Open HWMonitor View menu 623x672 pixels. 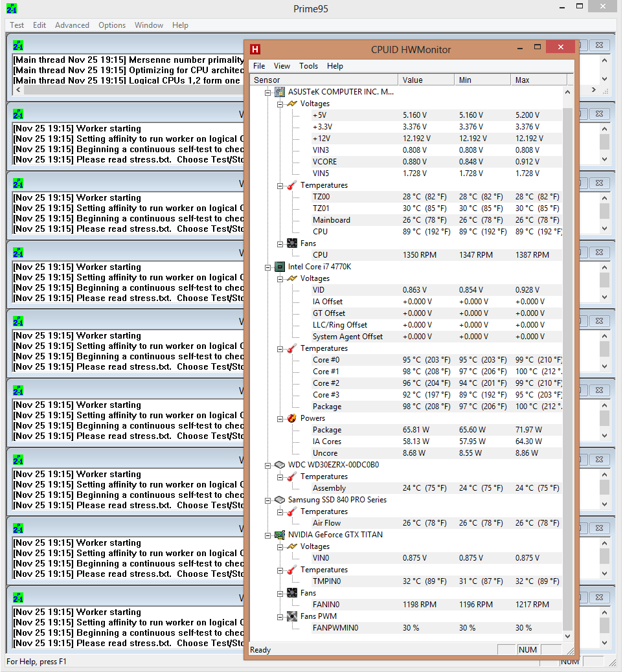pyautogui.click(x=282, y=66)
